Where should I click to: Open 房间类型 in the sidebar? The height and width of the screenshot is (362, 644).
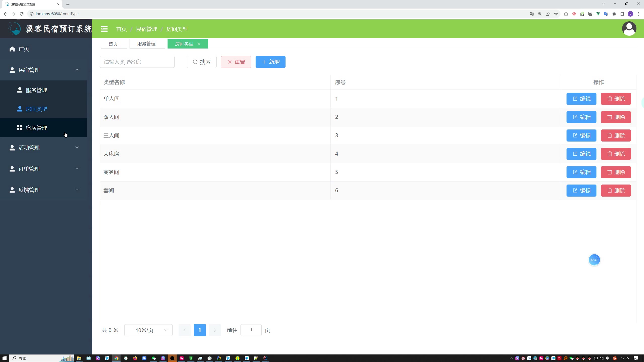pos(43,109)
